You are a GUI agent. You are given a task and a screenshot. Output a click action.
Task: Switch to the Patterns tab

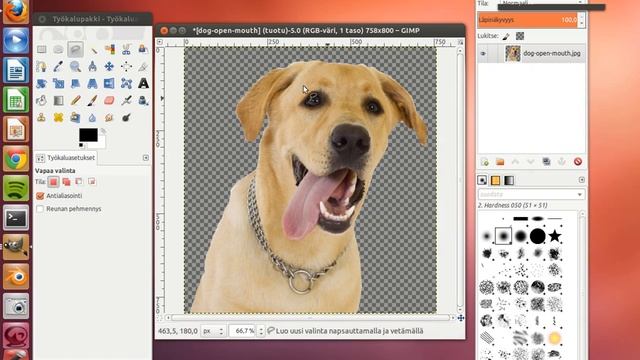coord(496,180)
